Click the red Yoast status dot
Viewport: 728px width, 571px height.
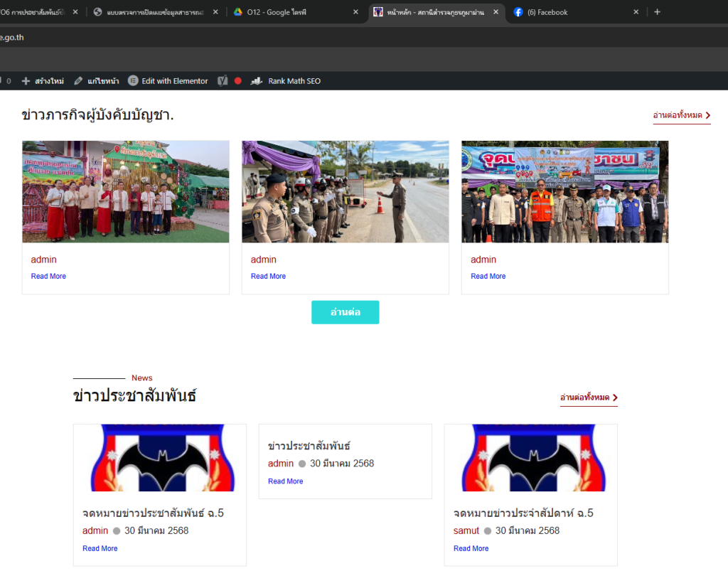(238, 81)
